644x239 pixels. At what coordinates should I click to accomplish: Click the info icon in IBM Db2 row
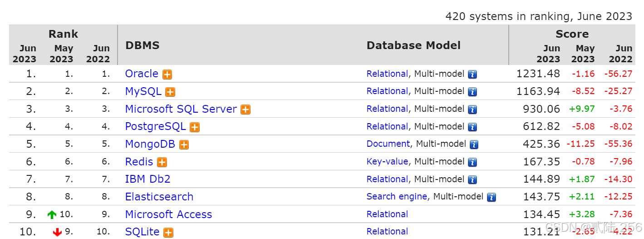coord(472,180)
